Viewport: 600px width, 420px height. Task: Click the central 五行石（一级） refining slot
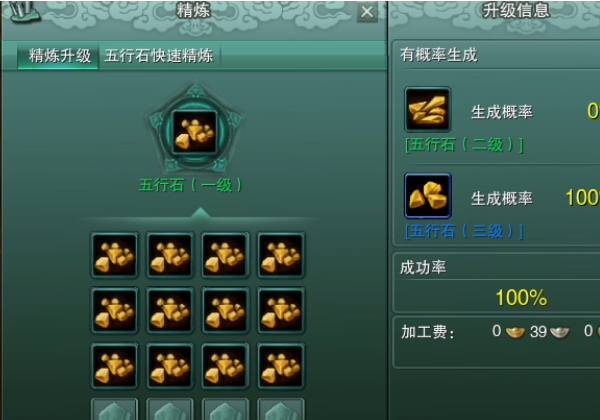pos(195,132)
